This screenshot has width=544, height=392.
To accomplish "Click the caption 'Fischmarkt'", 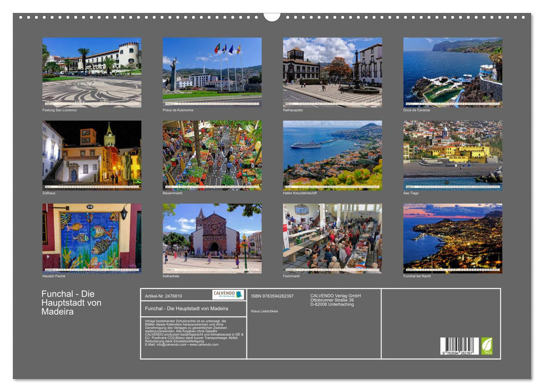I will tap(291, 276).
